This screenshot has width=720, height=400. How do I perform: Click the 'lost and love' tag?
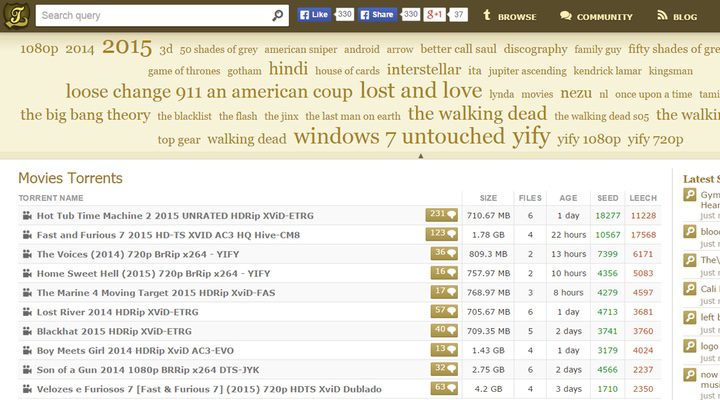(x=421, y=90)
